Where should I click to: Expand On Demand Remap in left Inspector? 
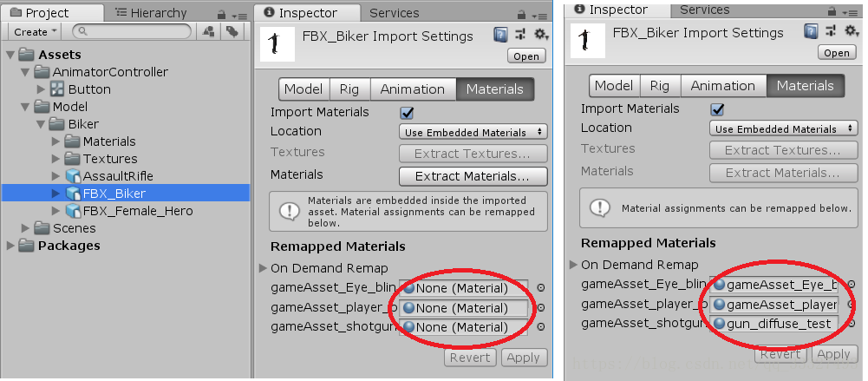coord(264,268)
